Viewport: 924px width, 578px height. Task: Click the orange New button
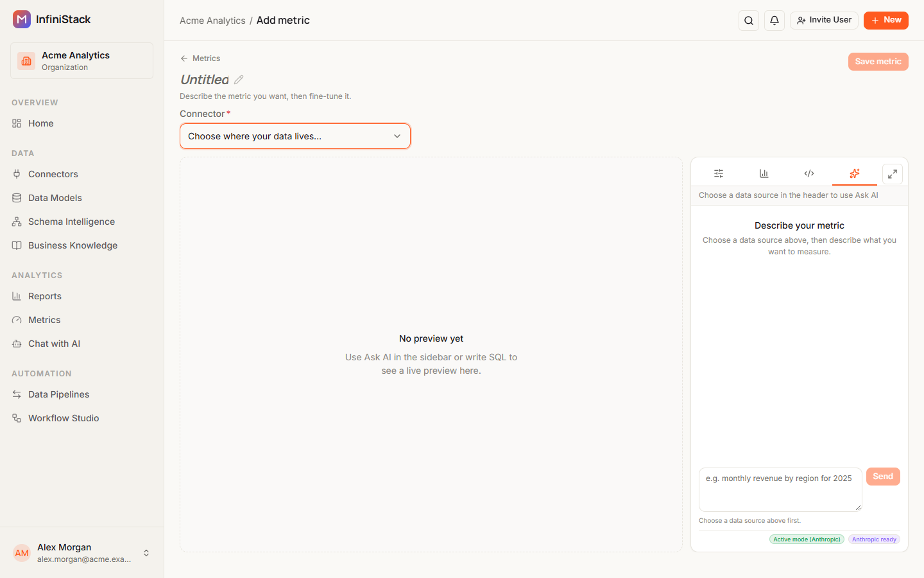click(886, 21)
